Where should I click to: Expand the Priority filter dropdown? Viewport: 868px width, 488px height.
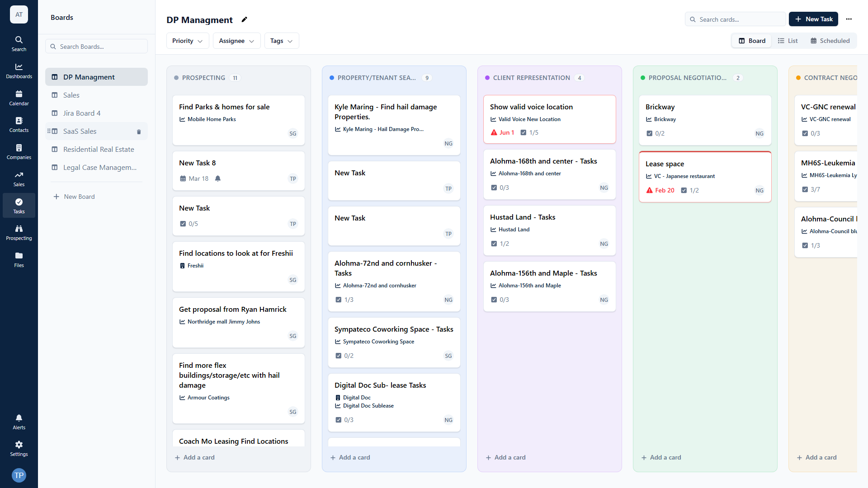187,41
